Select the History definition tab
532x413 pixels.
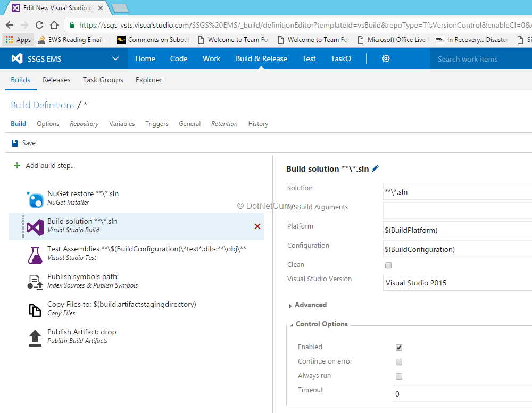point(258,124)
